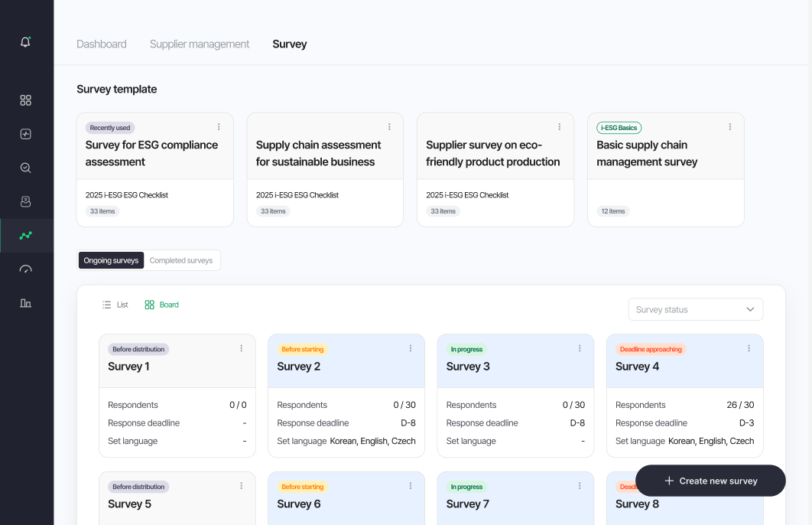Expand the Survey status dropdown
The image size is (812, 525).
[696, 309]
